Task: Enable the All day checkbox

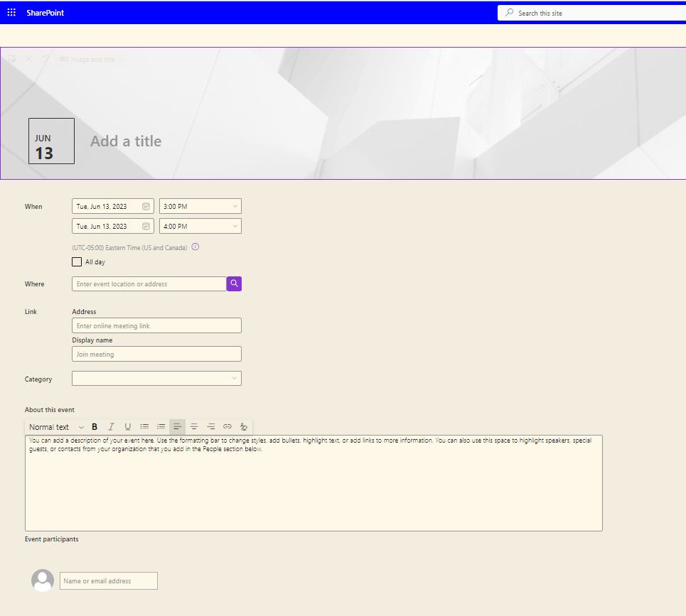Action: pyautogui.click(x=77, y=262)
